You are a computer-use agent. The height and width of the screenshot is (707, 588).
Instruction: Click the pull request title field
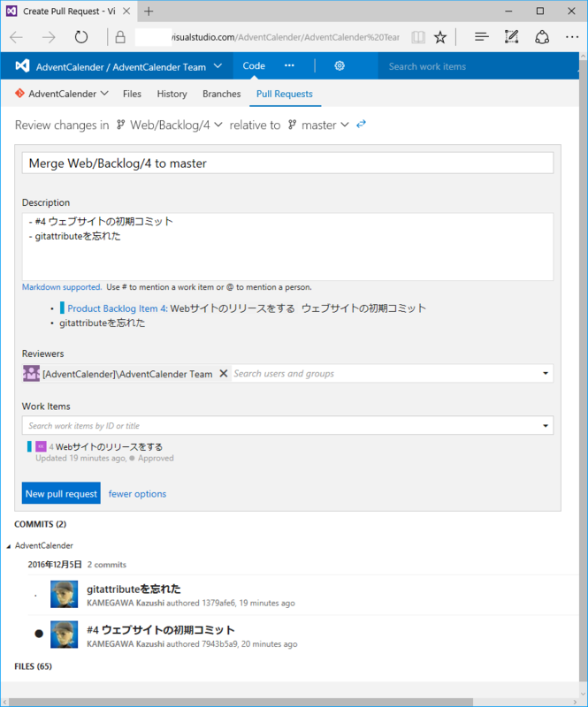pyautogui.click(x=287, y=163)
